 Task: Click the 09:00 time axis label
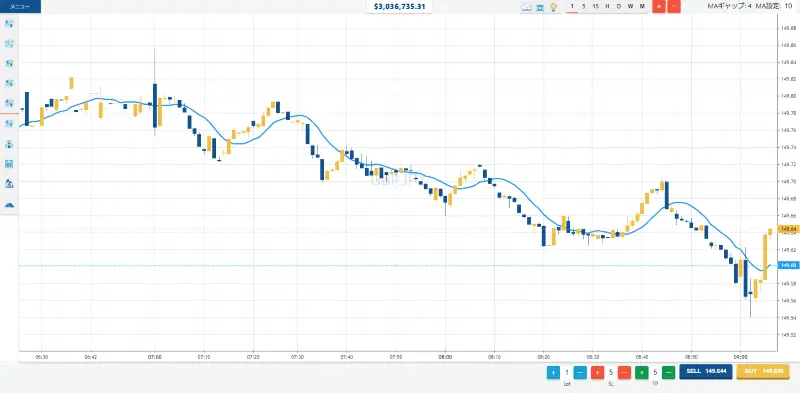(740, 357)
